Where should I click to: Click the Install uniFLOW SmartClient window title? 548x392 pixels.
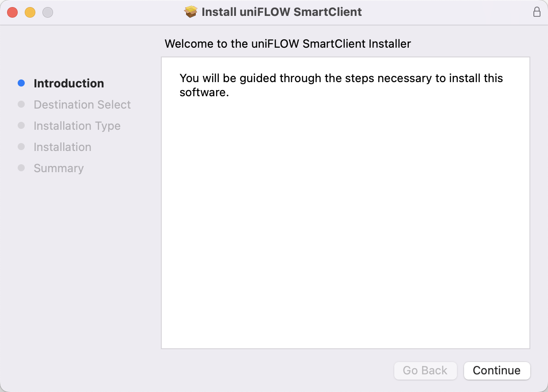tap(282, 12)
